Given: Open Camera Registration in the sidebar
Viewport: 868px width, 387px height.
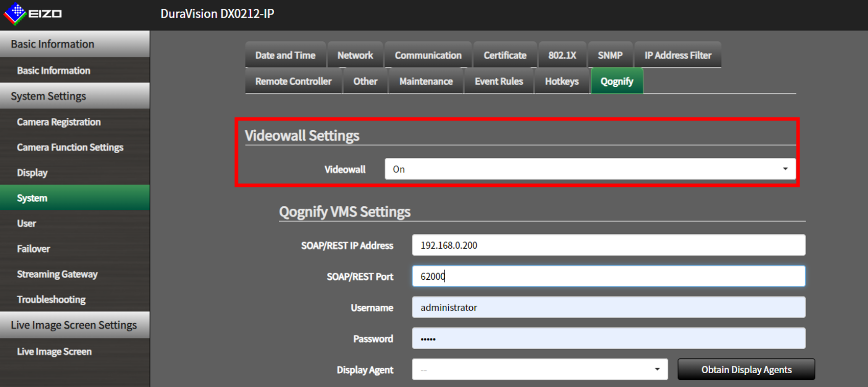Looking at the screenshot, I should coord(75,122).
